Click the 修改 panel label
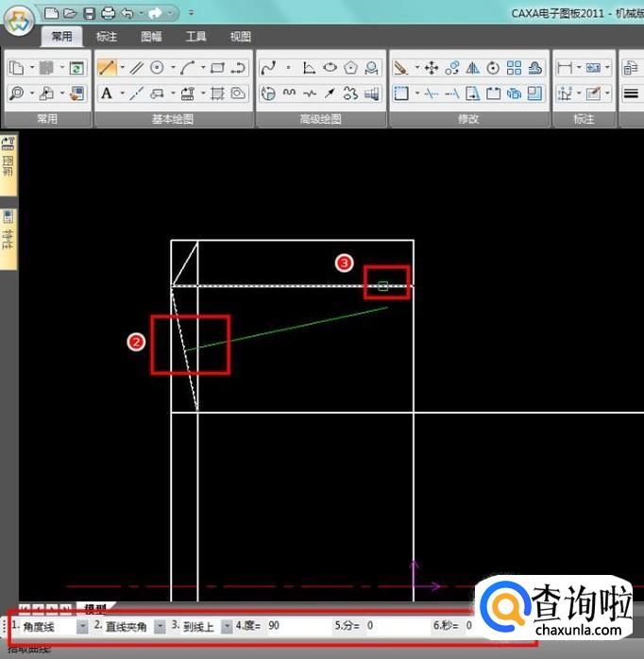 468,119
